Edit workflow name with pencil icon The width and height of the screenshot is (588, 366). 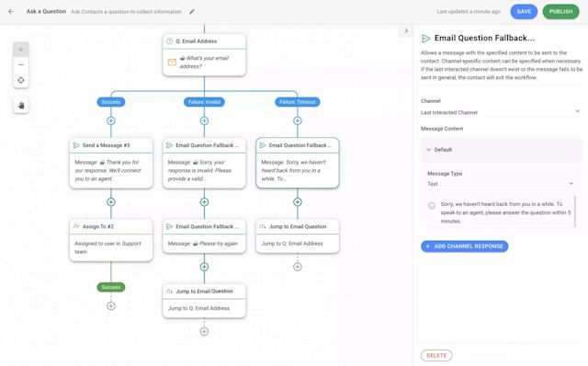coord(192,12)
